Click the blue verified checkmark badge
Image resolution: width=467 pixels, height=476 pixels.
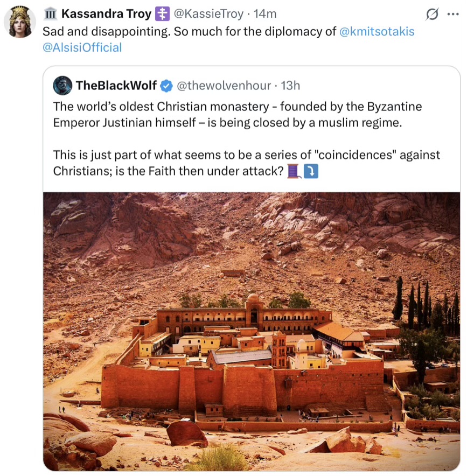tap(166, 86)
